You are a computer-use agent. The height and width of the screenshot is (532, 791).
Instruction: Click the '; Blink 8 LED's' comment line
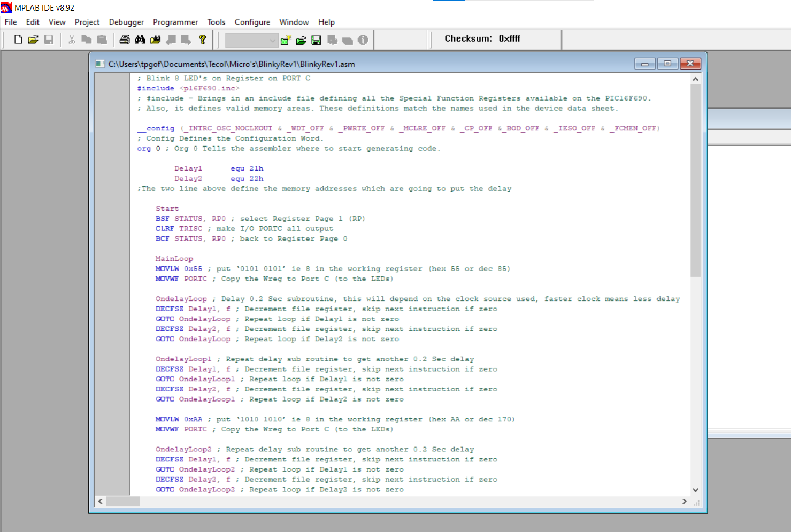(x=224, y=78)
